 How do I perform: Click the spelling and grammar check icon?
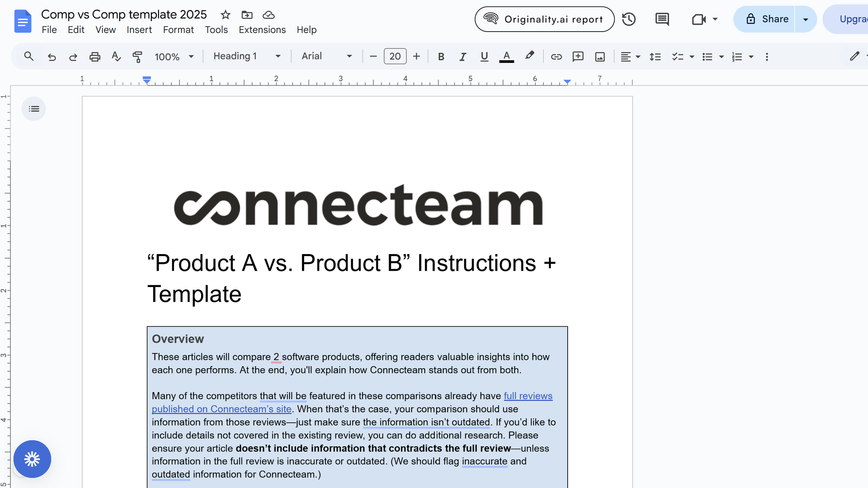click(116, 57)
